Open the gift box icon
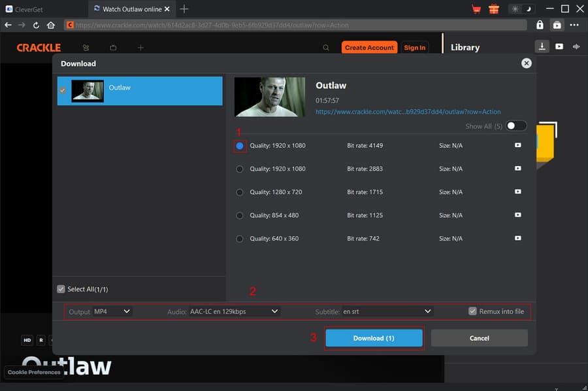The height and width of the screenshot is (391, 588). (x=493, y=9)
